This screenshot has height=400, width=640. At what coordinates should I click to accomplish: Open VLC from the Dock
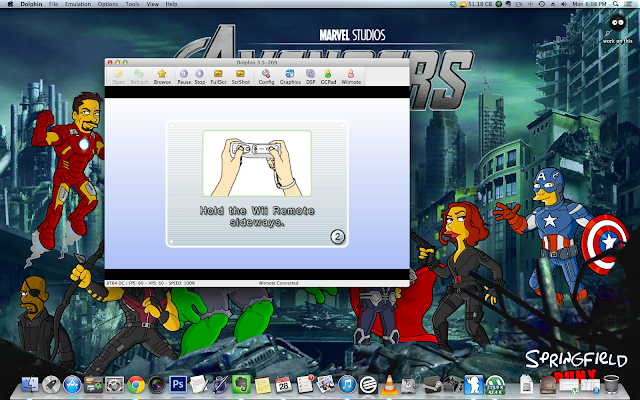[389, 384]
